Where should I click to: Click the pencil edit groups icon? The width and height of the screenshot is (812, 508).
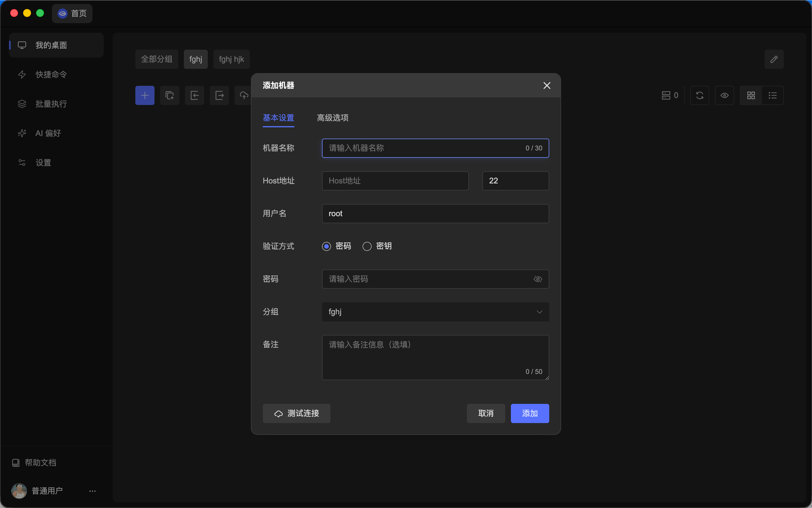(x=774, y=59)
